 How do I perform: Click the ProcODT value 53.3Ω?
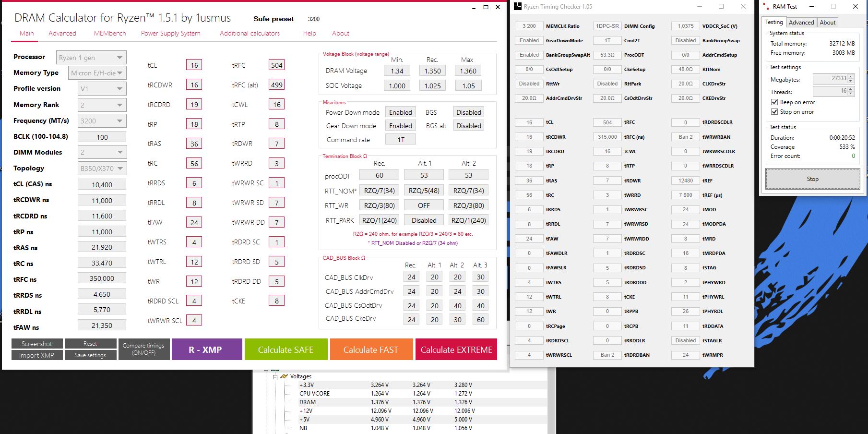point(607,55)
